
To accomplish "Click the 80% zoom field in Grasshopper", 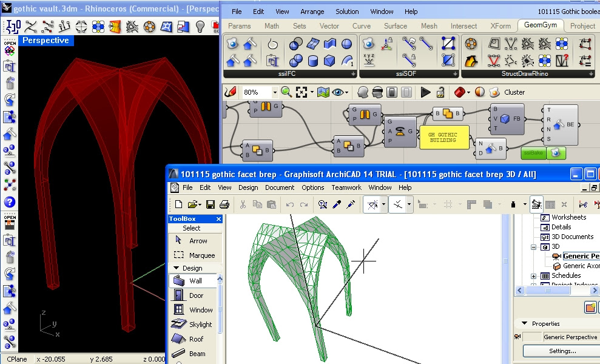I will [x=256, y=92].
